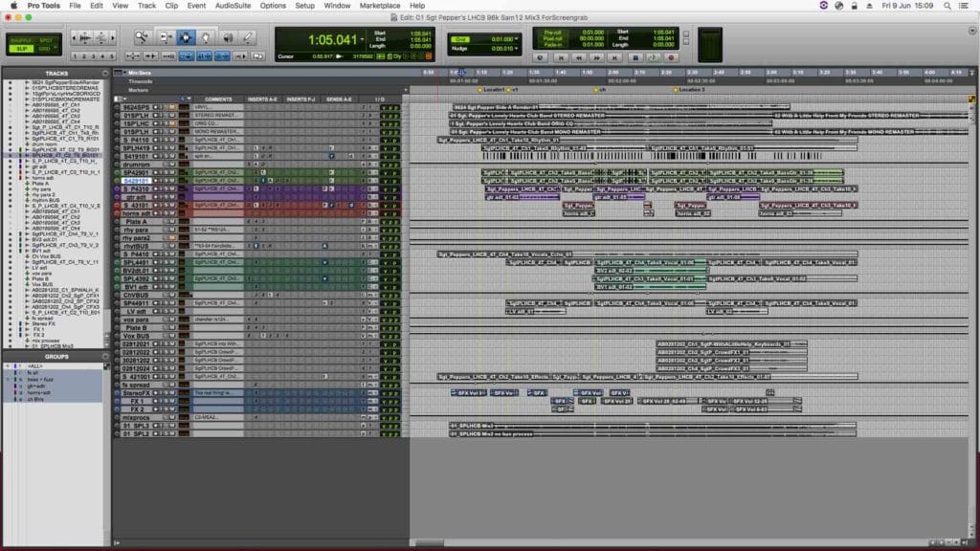The width and height of the screenshot is (980, 551).
Task: Switch edit mode to Slip
Action: click(x=21, y=49)
